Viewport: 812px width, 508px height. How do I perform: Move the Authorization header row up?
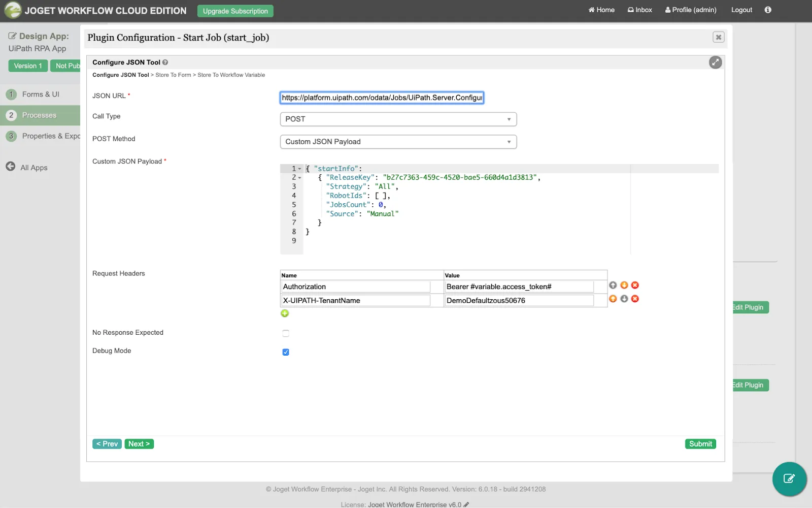pos(613,285)
